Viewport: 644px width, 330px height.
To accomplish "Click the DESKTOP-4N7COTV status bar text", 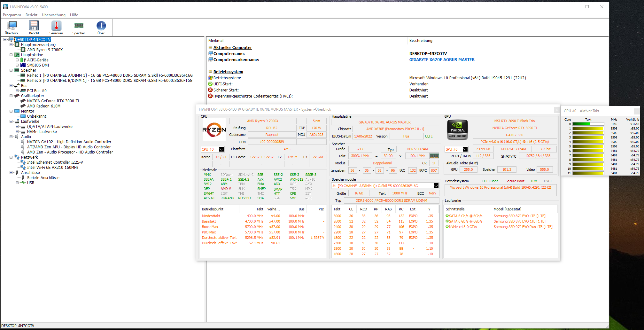I will click(x=18, y=326).
